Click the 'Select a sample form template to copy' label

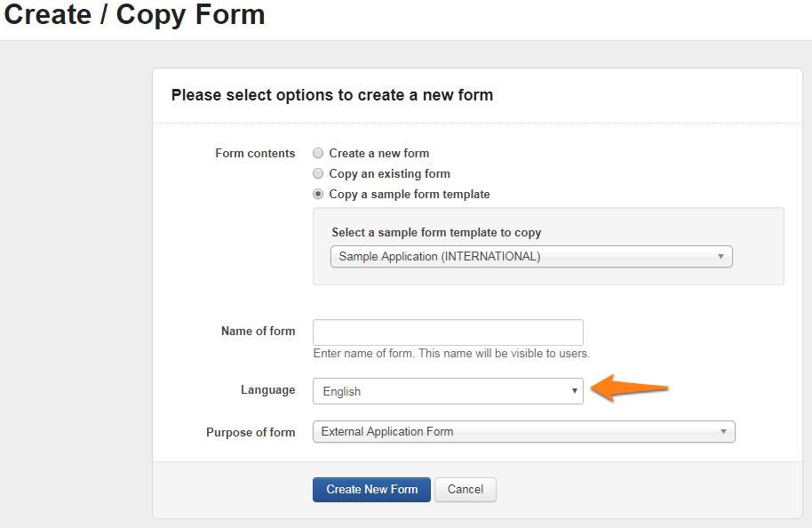[x=436, y=233]
